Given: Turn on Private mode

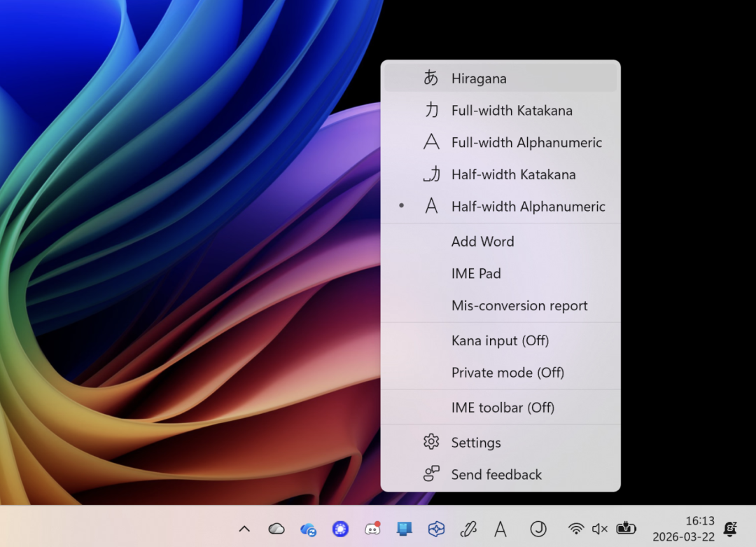Looking at the screenshot, I should pyautogui.click(x=507, y=373).
